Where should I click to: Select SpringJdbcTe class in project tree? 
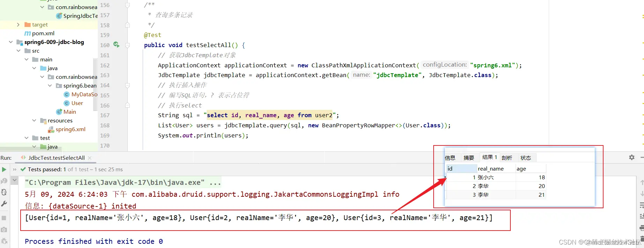click(81, 16)
